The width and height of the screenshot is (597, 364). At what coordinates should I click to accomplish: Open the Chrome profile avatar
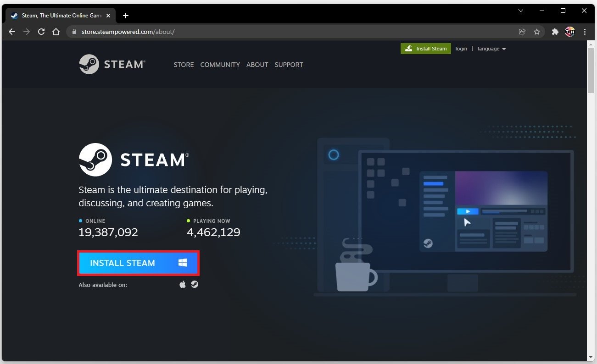pyautogui.click(x=570, y=32)
